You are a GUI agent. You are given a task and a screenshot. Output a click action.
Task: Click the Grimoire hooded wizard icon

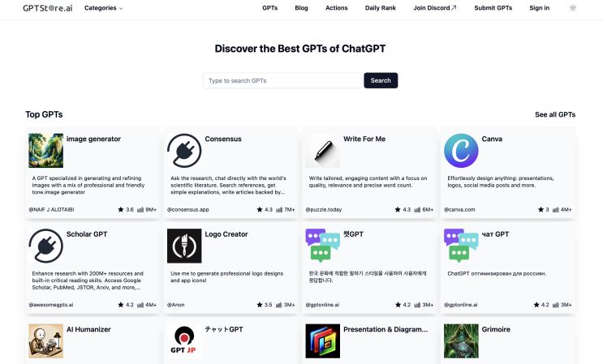pos(461,341)
